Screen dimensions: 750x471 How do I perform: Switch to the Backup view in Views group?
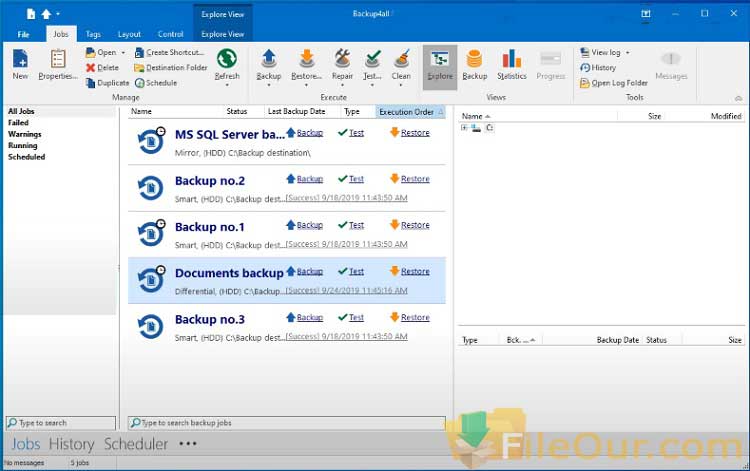(x=474, y=65)
